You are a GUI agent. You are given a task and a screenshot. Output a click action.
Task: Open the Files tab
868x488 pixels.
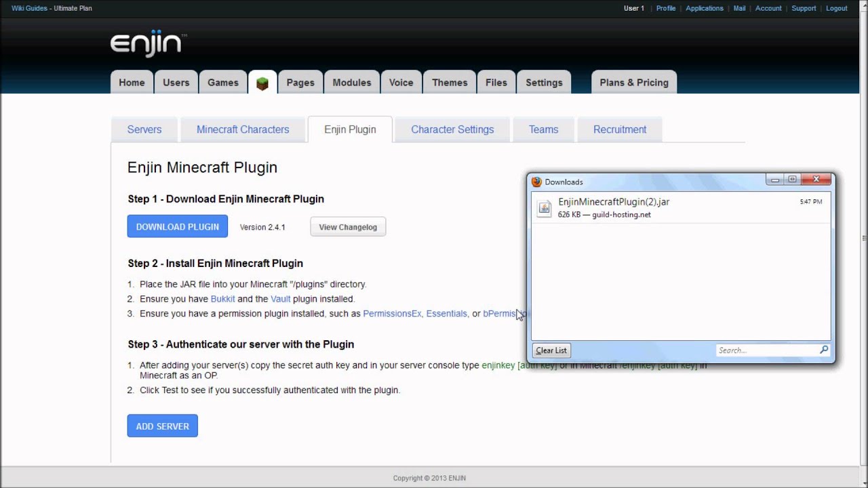[496, 83]
